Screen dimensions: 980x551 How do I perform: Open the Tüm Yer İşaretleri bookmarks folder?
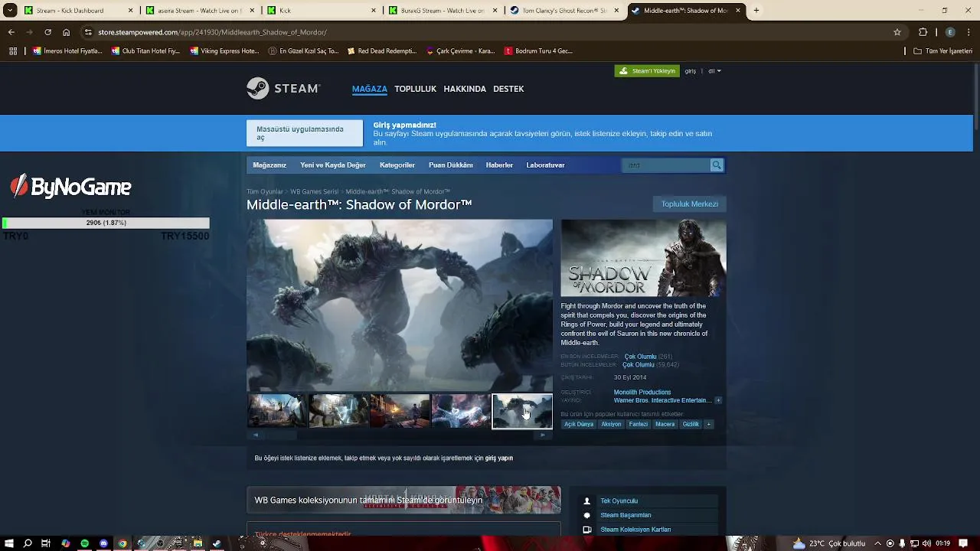[943, 51]
